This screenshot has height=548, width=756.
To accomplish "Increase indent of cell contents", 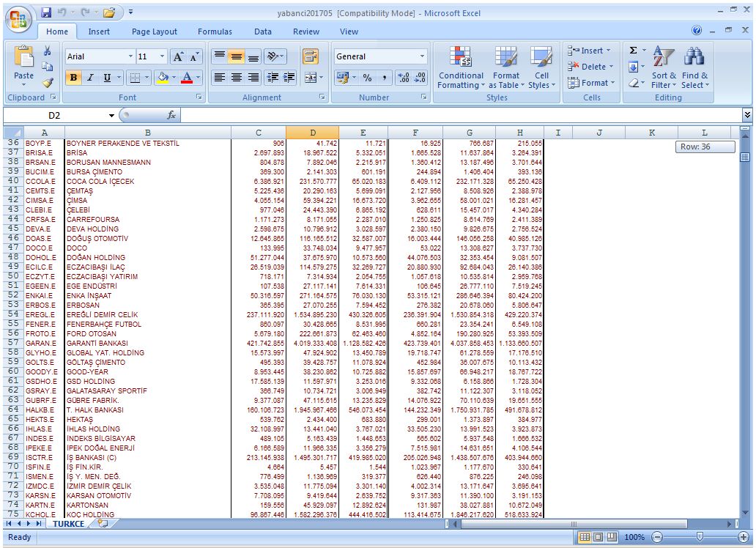I will click(x=289, y=77).
